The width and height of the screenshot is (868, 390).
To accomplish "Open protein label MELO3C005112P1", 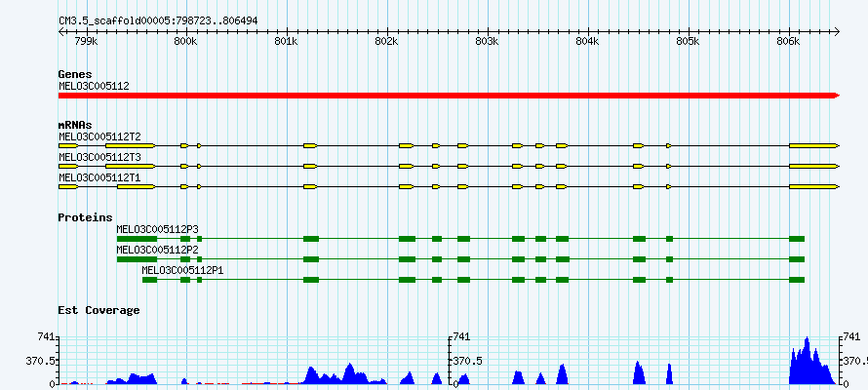I will click(182, 270).
